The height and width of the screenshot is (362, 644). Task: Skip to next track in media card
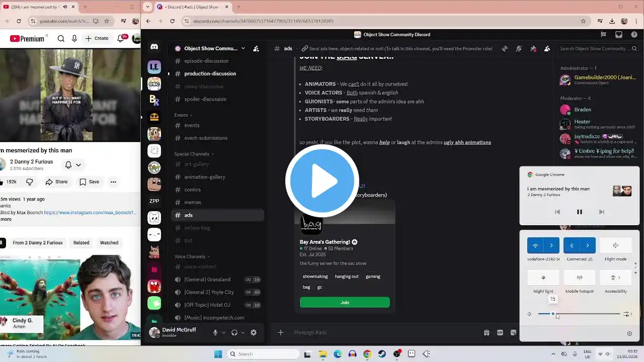(601, 212)
